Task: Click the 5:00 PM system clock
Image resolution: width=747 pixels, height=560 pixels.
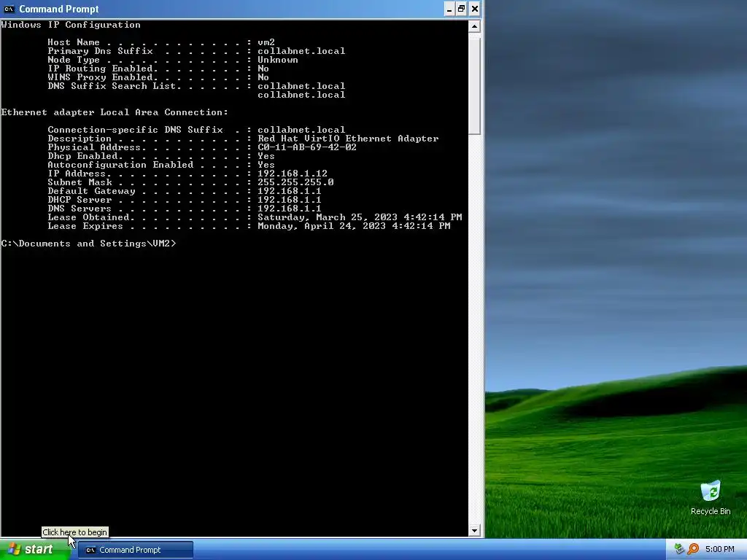Action: coord(719,550)
